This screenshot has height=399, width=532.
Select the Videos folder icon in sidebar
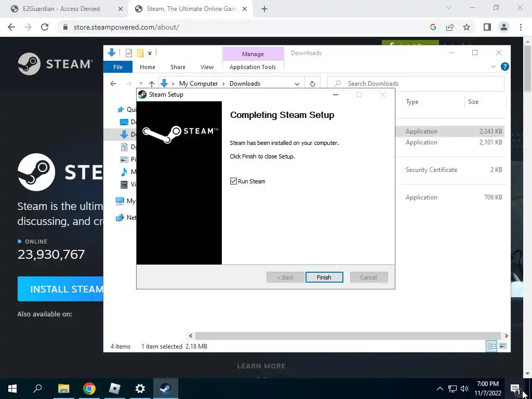coord(124,184)
